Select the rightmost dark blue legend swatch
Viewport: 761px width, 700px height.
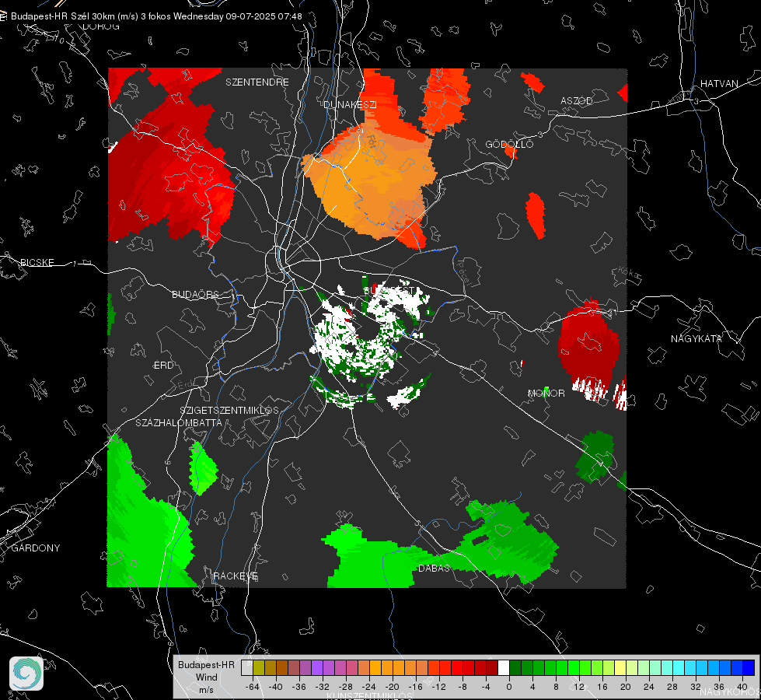click(x=749, y=667)
